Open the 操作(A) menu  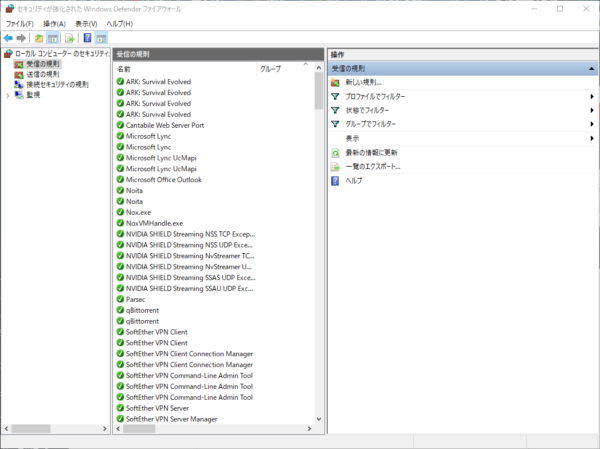[x=54, y=24]
